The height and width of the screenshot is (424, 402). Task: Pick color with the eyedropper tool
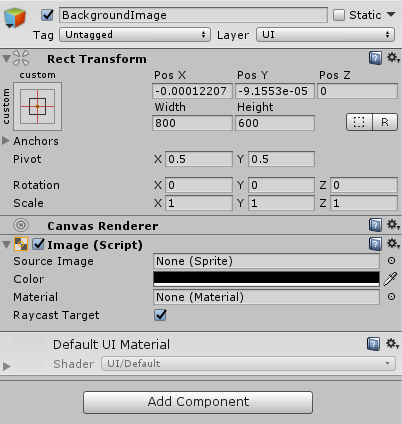(390, 279)
